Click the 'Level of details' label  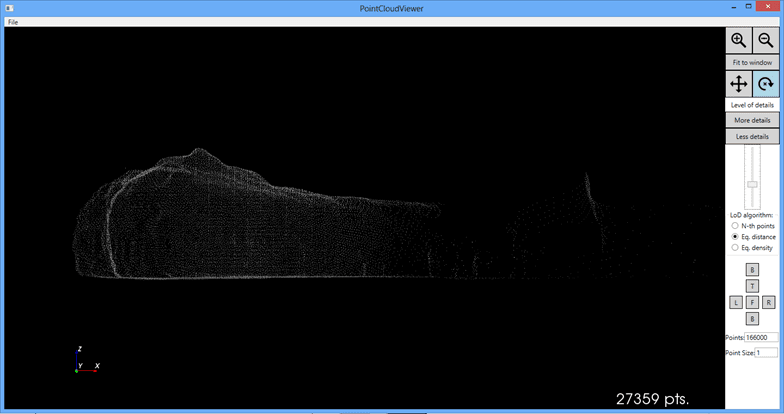[752, 105]
